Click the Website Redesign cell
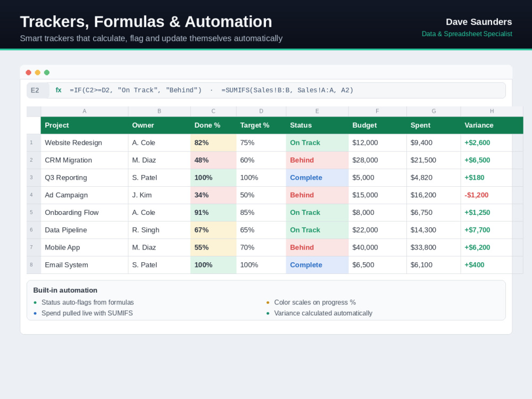 tap(85, 143)
